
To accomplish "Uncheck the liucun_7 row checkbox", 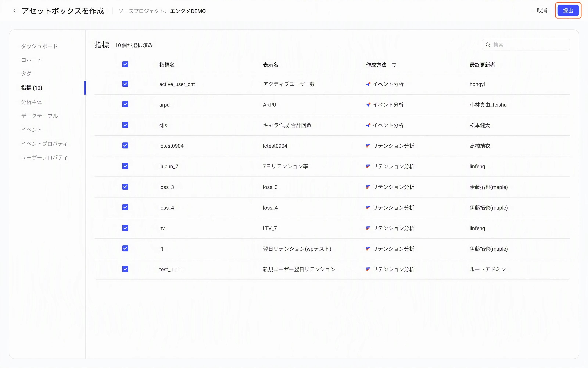I will (125, 166).
